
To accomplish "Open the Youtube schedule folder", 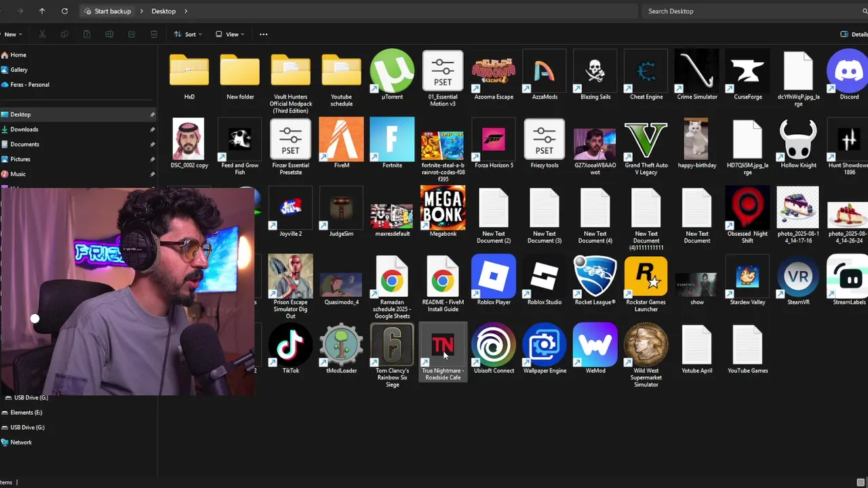I will point(341,79).
